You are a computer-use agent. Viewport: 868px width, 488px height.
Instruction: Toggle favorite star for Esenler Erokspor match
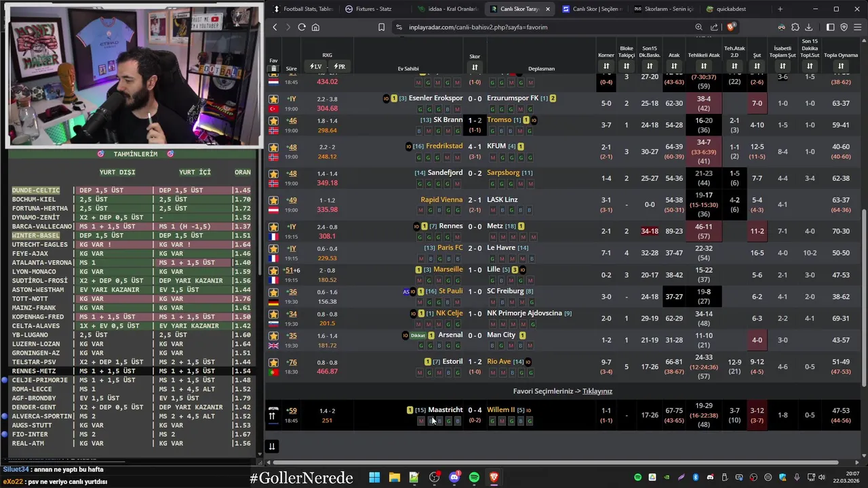coord(273,99)
